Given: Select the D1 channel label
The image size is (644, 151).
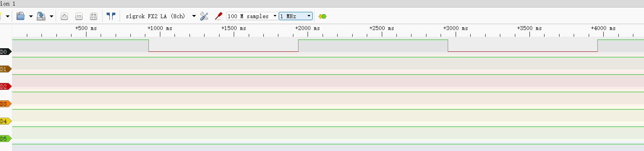Looking at the screenshot, I should pyautogui.click(x=6, y=69).
